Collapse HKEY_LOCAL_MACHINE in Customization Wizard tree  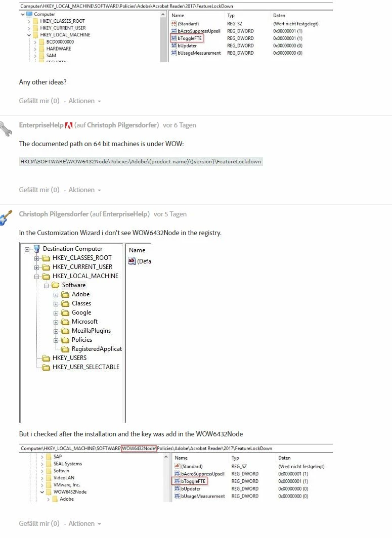(36, 276)
